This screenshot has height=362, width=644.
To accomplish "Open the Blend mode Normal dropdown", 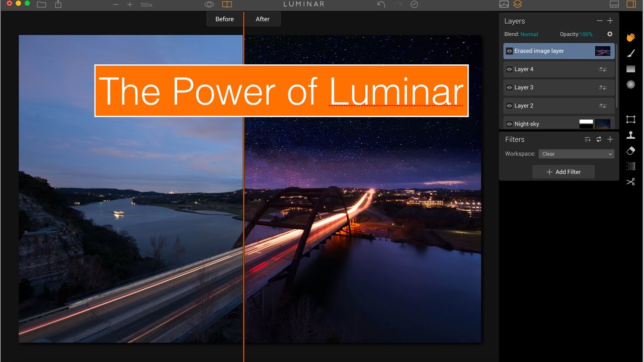I will (x=529, y=34).
